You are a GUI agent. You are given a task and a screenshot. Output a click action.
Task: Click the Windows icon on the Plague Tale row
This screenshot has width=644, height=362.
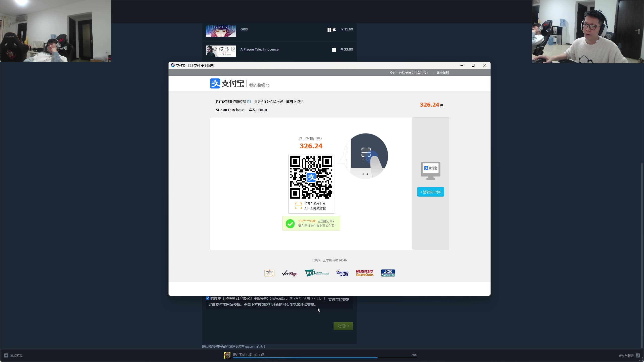pos(334,50)
